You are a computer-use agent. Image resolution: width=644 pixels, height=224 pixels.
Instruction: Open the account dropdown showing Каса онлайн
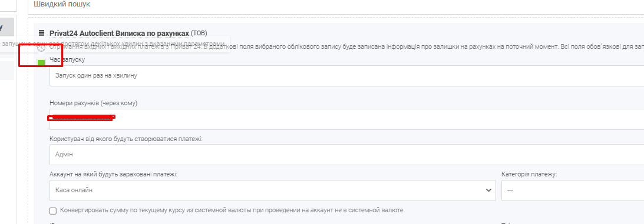coord(272,190)
